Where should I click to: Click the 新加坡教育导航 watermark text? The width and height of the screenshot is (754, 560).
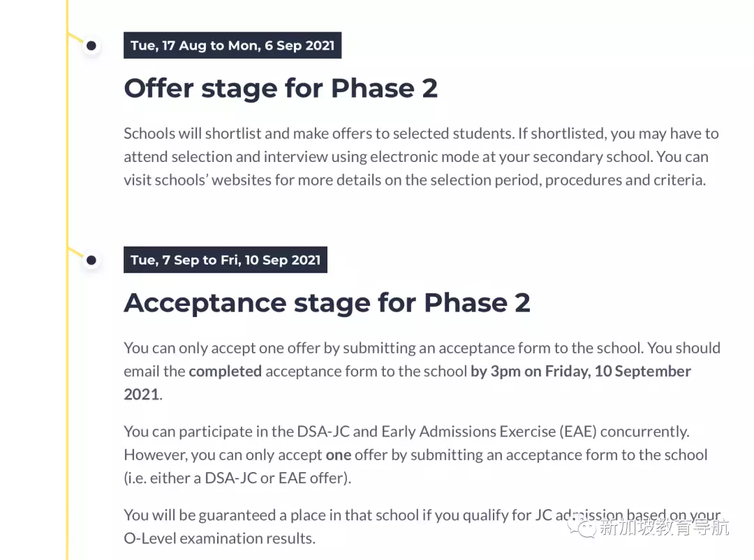663,526
